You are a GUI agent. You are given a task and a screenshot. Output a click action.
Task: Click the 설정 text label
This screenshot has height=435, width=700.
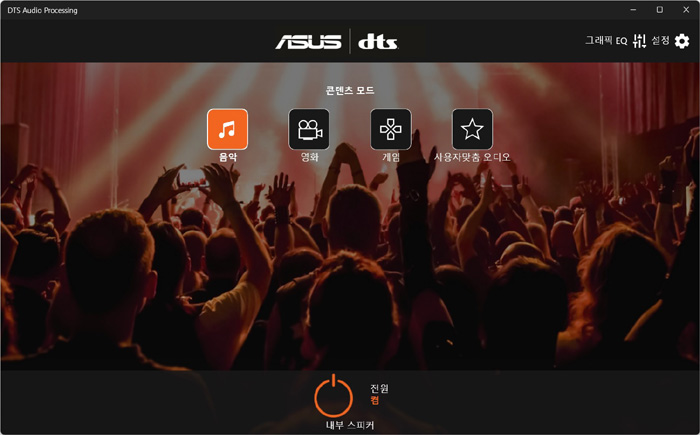pyautogui.click(x=660, y=41)
